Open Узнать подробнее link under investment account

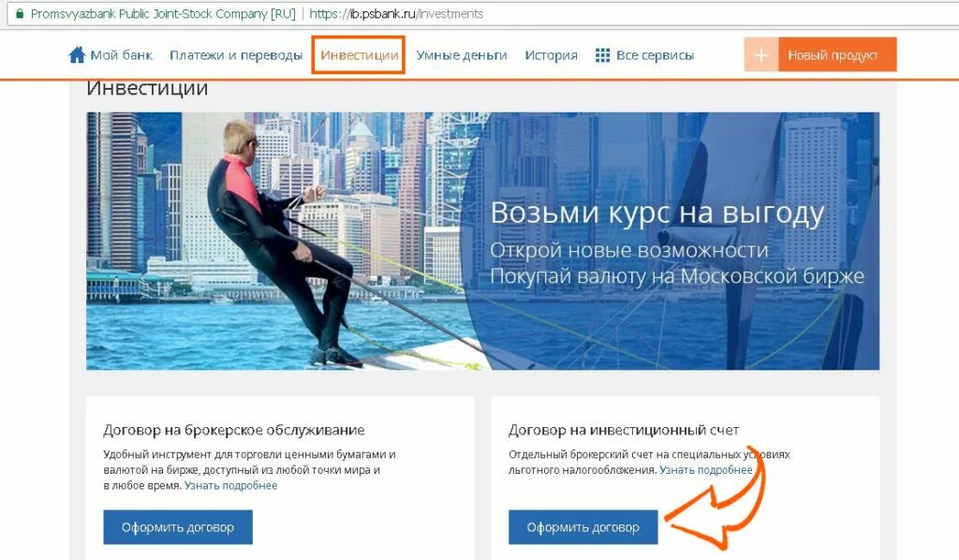pyautogui.click(x=706, y=470)
